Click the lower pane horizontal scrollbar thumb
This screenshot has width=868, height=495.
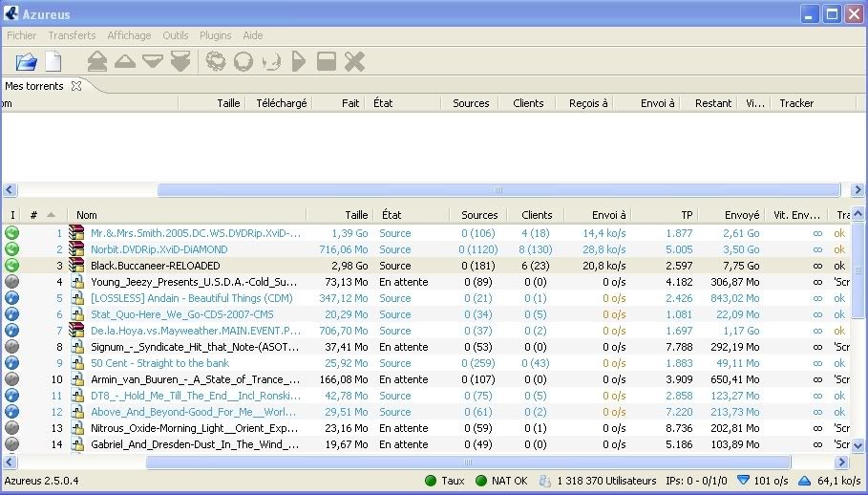[468, 462]
